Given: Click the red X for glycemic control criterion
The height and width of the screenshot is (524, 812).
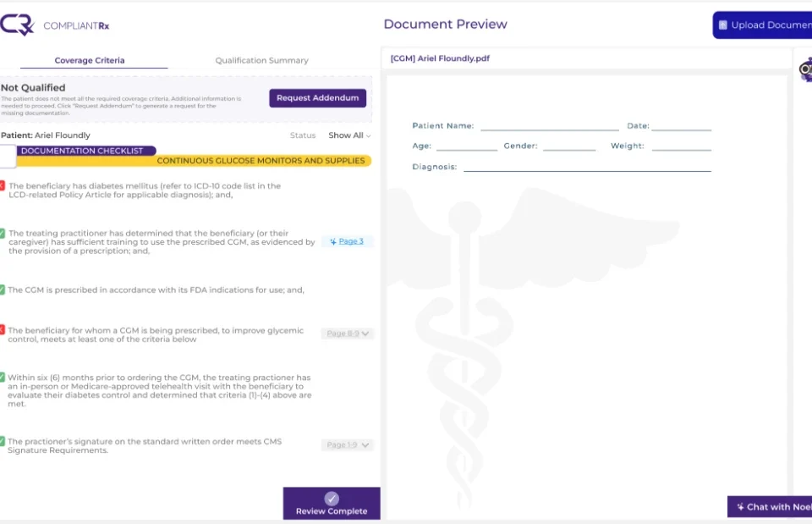Looking at the screenshot, I should 3,330.
